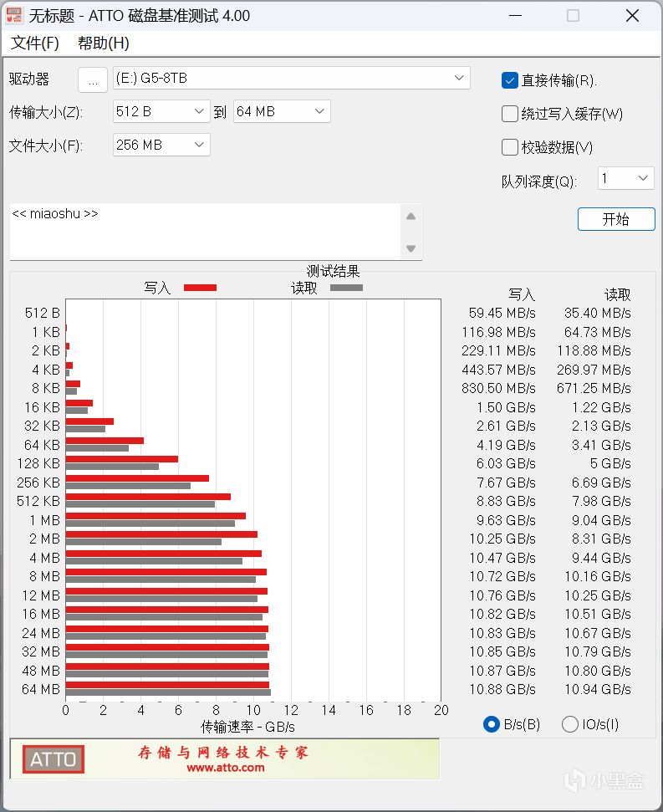
Task: Enable the 校验数据(V) checkbox
Action: pos(510,147)
